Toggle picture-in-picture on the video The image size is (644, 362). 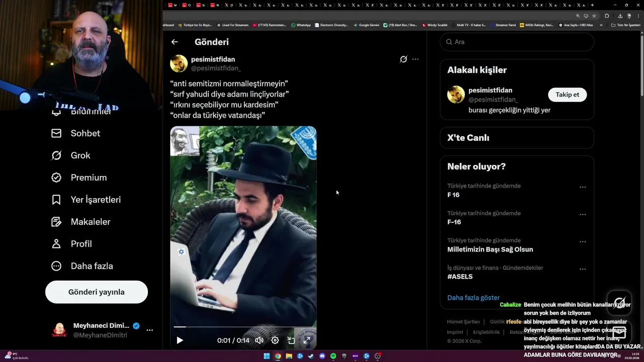291,340
